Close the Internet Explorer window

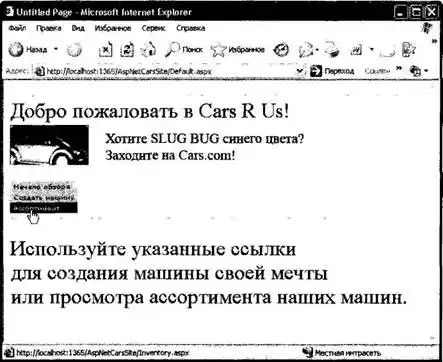(431, 13)
